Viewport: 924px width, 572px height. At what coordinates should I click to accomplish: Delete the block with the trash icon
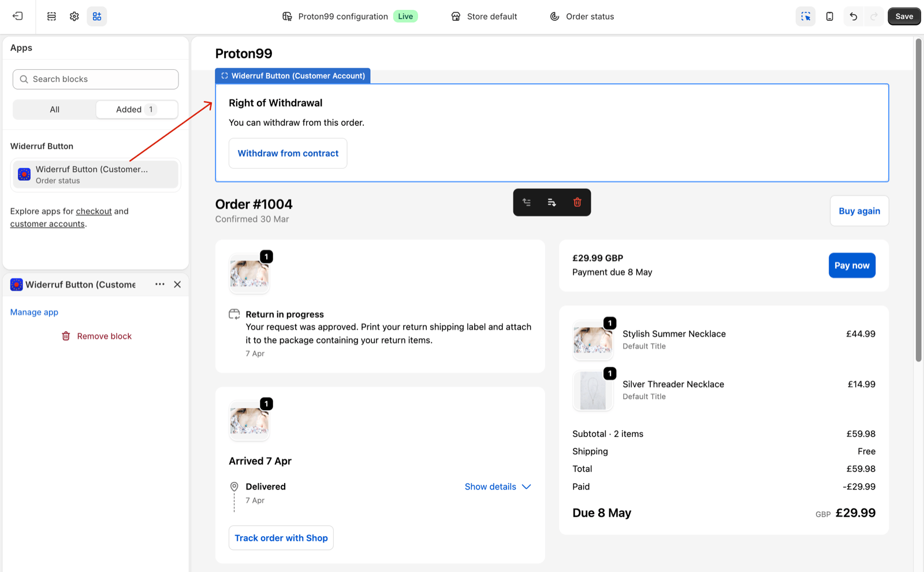point(577,202)
